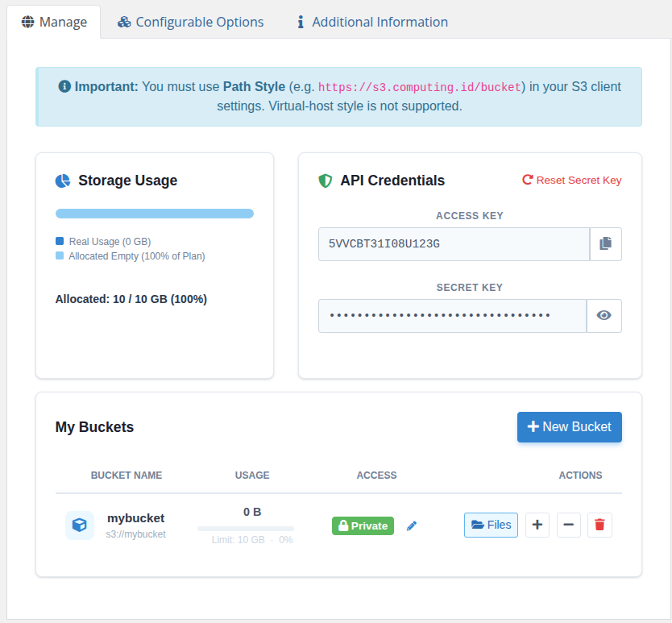Edit bucket access with the pencil icon
This screenshot has height=623, width=672.
412,525
